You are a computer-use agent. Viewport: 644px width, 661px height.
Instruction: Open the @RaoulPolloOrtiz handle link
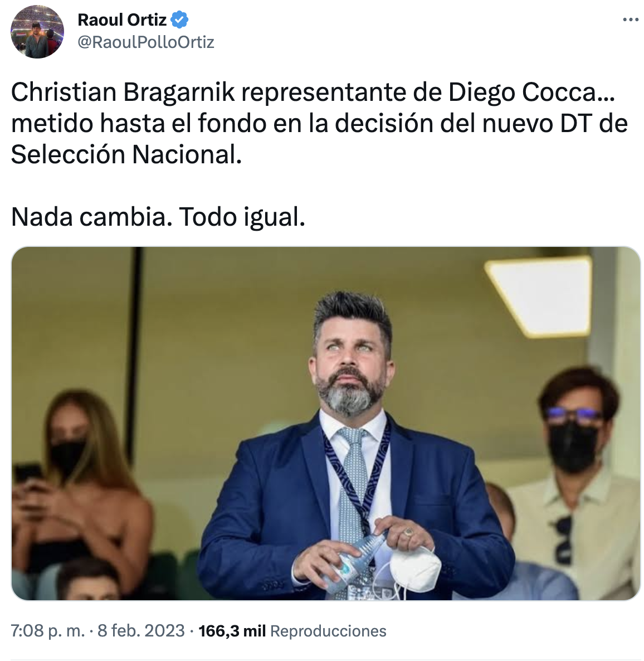146,42
